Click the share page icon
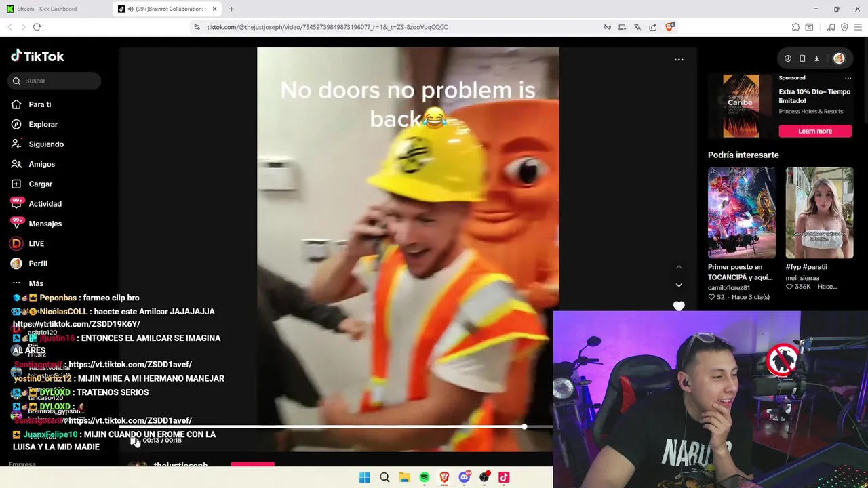 652,27
